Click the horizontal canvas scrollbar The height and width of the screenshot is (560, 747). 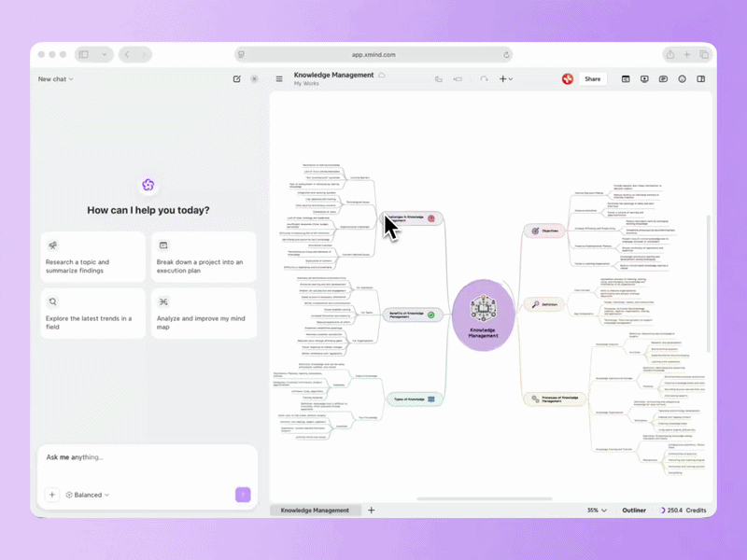(x=485, y=499)
